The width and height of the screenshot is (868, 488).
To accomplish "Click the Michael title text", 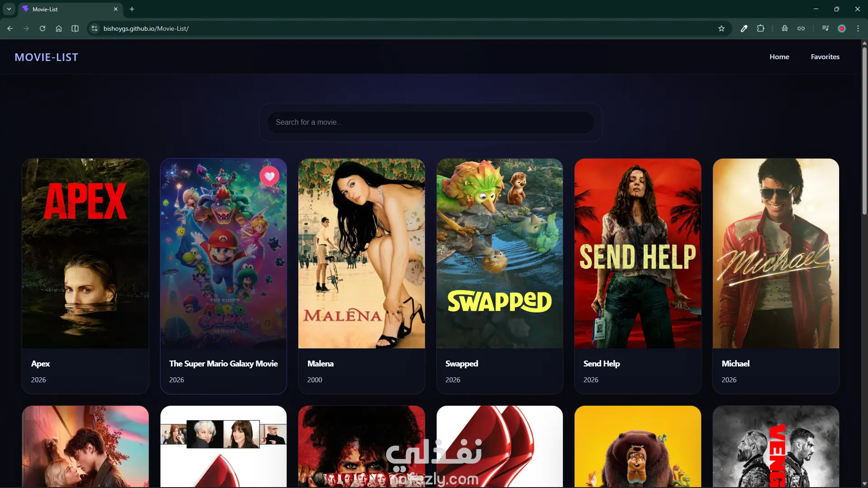I will point(736,364).
